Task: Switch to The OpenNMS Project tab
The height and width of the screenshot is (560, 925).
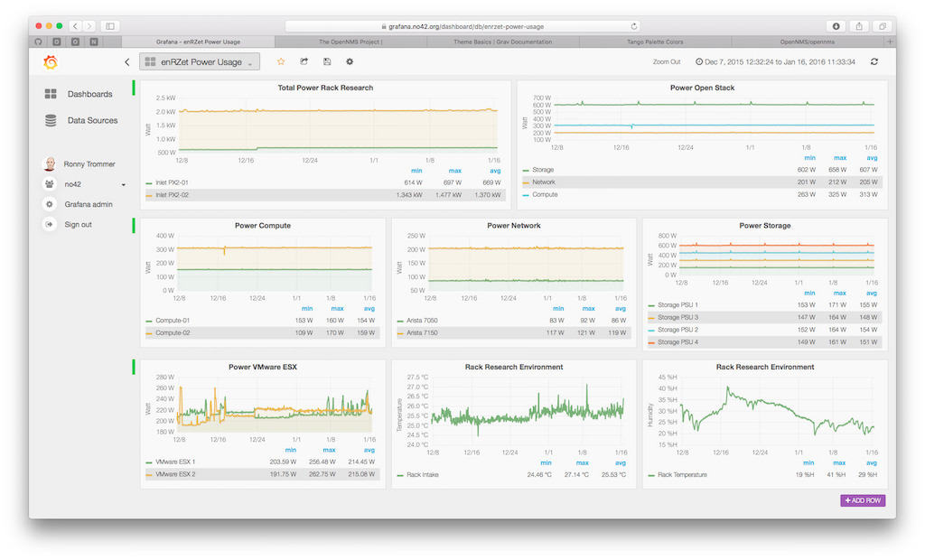Action: point(350,42)
